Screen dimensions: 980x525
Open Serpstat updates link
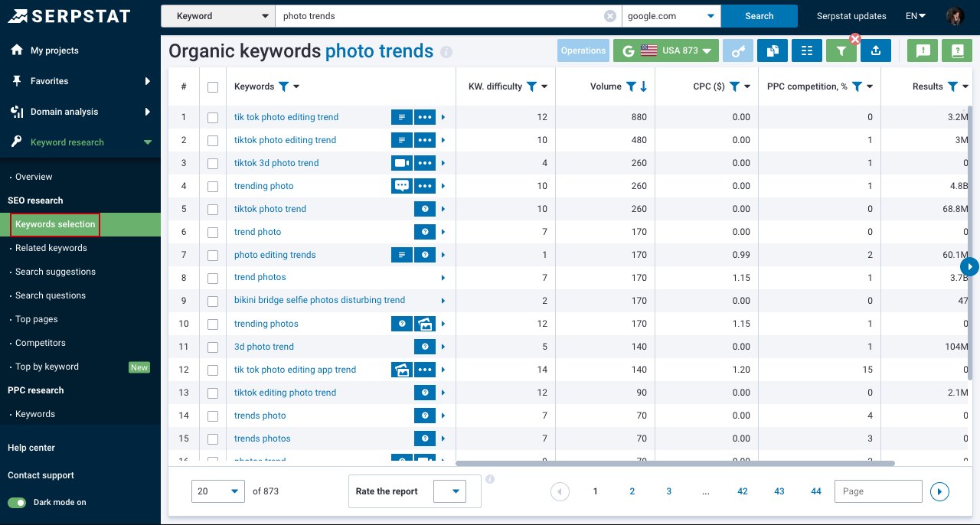point(851,16)
